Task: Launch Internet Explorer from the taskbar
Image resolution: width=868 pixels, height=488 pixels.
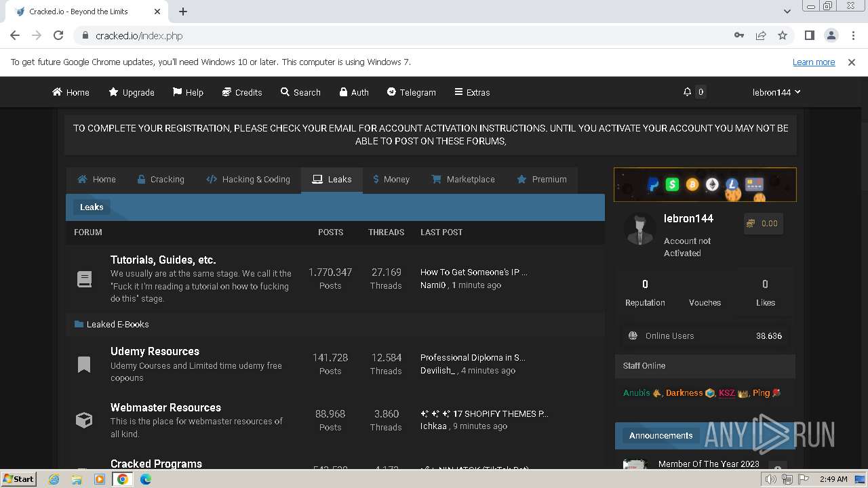Action: click(54, 479)
